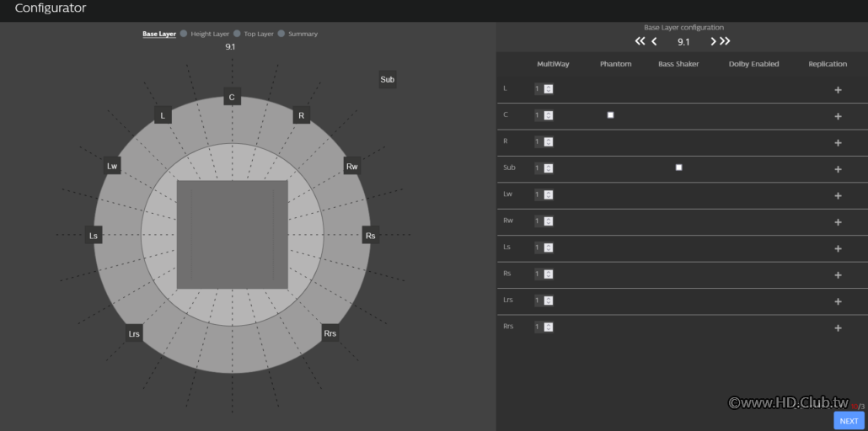Click the Dolby Enabled column header
Screen dimensions: 868x431
(x=754, y=64)
